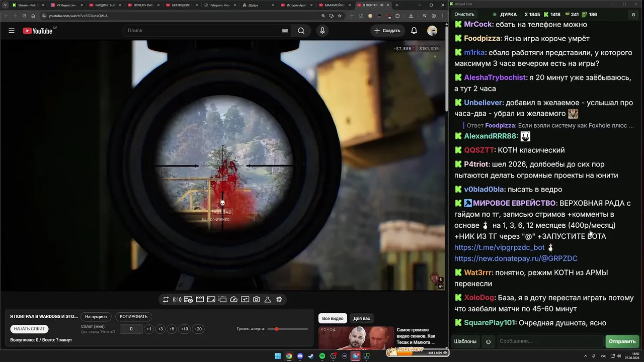644x362 pixels.
Task: Click the flask icon under video
Action: click(268, 300)
